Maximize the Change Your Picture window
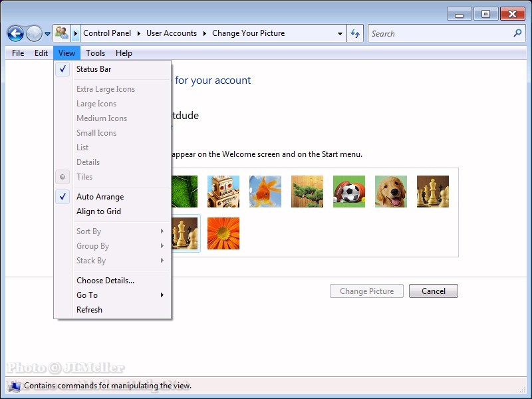 pyautogui.click(x=485, y=14)
